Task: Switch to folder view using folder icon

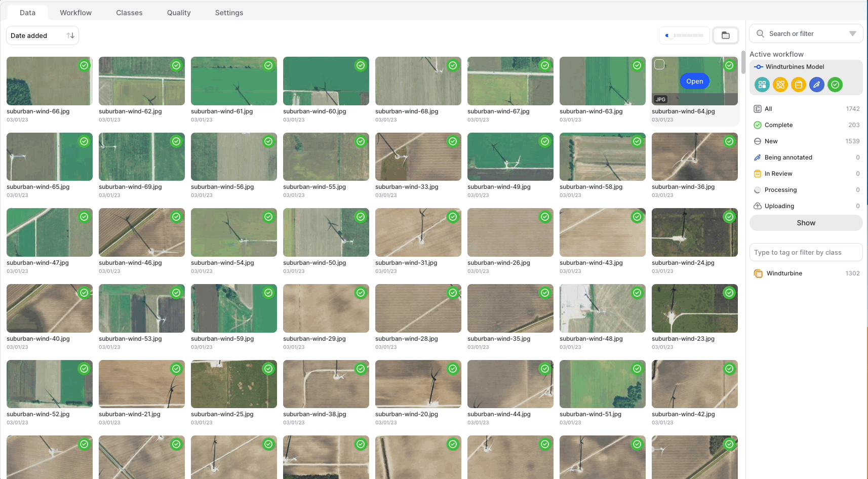Action: [x=726, y=35]
